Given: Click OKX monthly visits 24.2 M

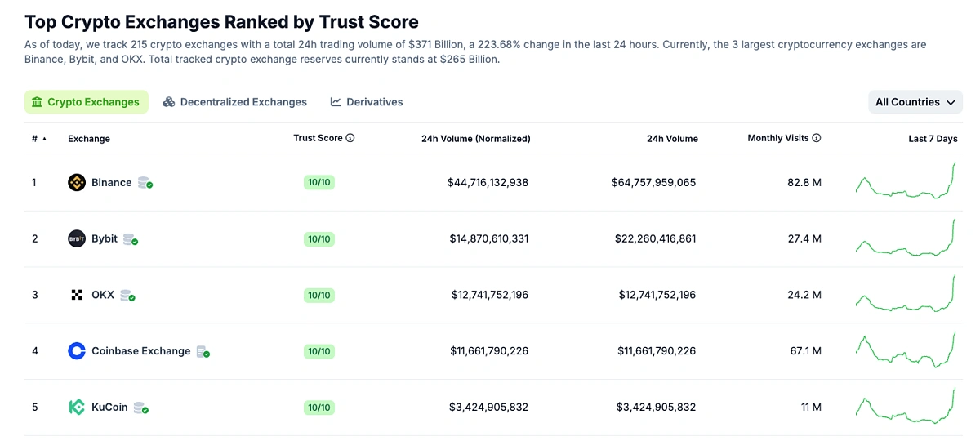Looking at the screenshot, I should point(804,295).
